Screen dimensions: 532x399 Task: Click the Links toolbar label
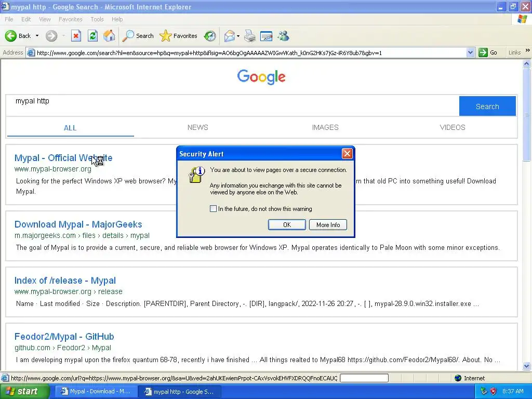point(514,52)
